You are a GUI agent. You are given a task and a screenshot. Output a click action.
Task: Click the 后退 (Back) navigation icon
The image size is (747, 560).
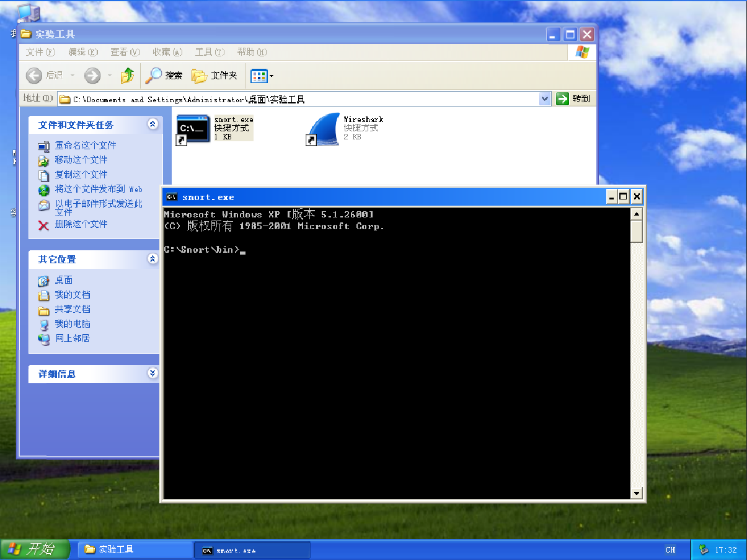pos(35,76)
